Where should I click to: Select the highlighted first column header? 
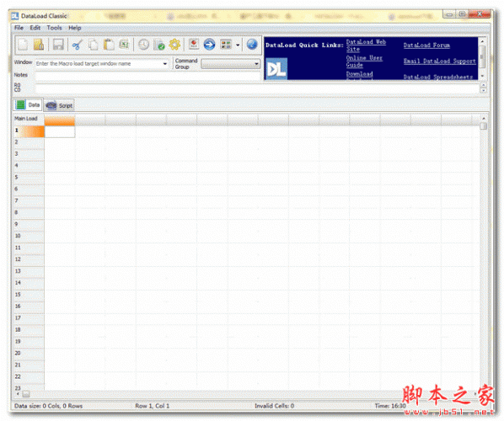[x=60, y=120]
